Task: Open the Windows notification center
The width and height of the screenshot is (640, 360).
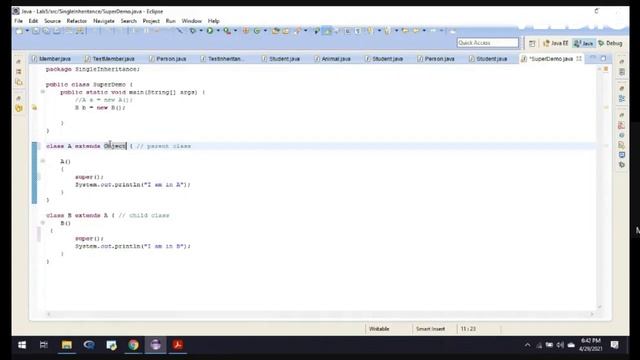Action: tap(614, 345)
